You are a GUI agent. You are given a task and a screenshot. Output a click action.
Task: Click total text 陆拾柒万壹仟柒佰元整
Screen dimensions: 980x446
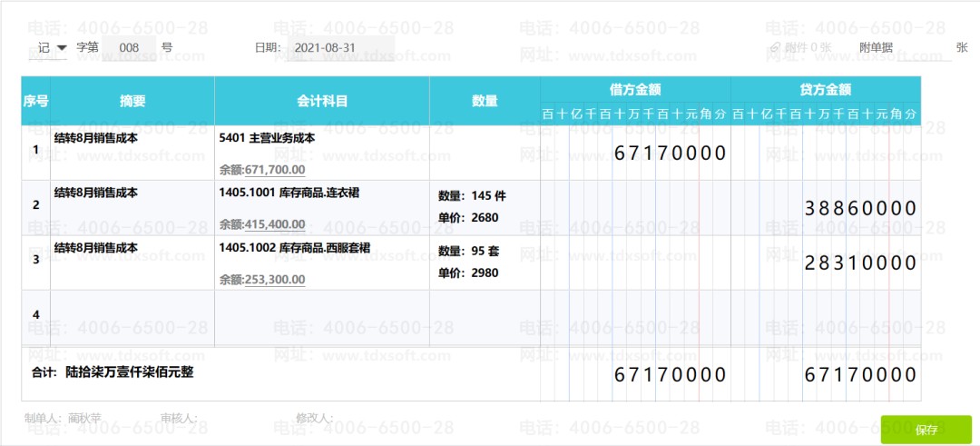point(130,372)
